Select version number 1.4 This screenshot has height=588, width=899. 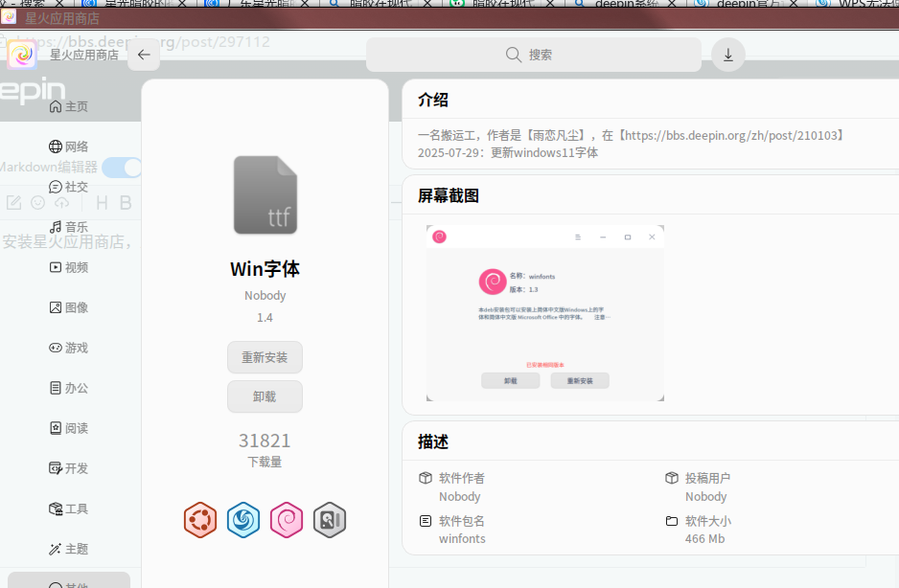pos(265,318)
